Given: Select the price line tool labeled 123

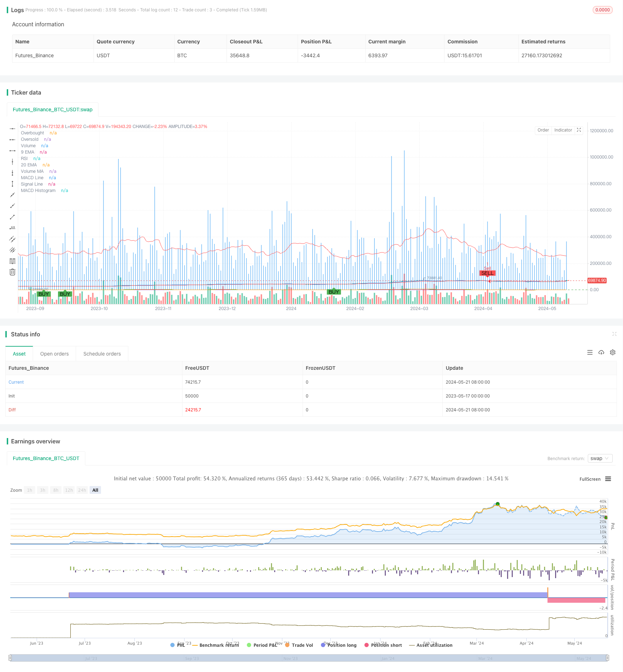Looking at the screenshot, I should tap(12, 228).
